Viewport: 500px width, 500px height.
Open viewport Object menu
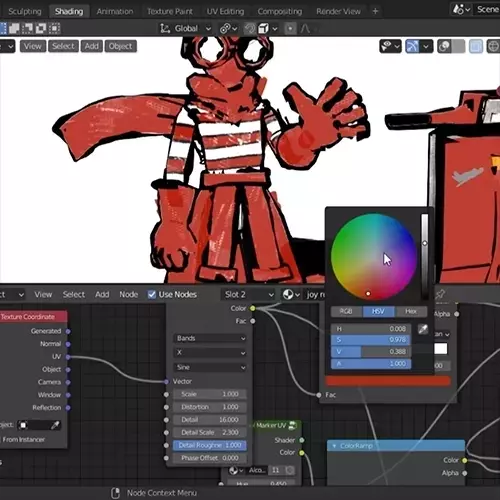(x=120, y=46)
